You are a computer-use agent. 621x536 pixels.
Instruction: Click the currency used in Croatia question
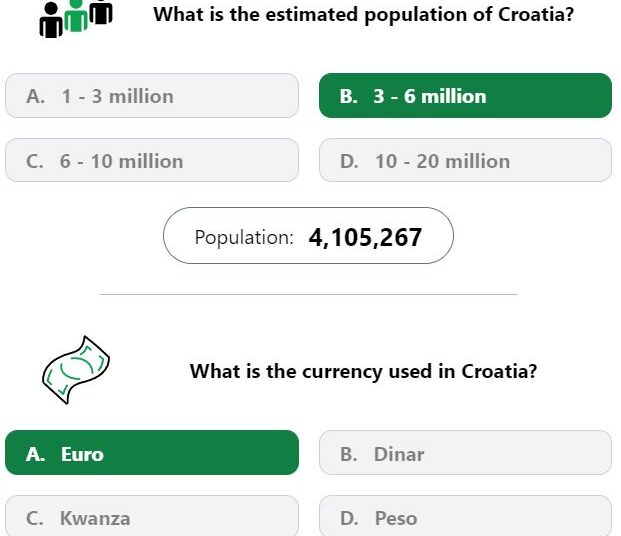[x=363, y=372]
